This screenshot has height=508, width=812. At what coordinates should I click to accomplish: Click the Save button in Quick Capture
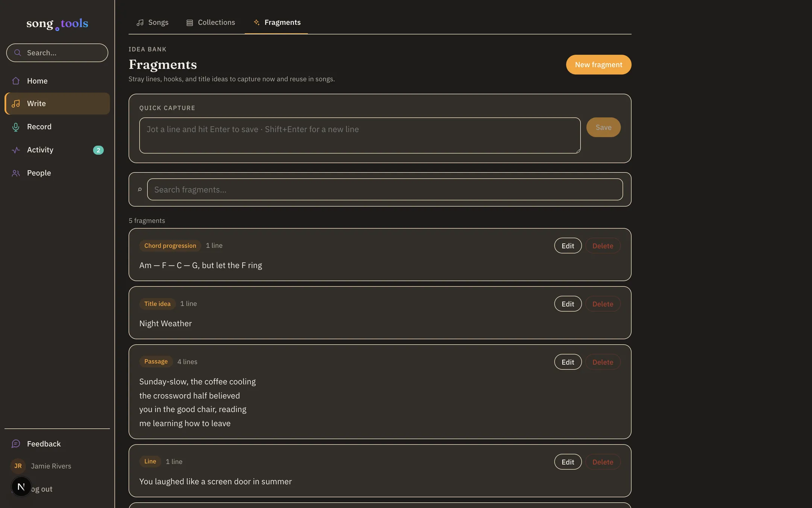[x=603, y=127]
